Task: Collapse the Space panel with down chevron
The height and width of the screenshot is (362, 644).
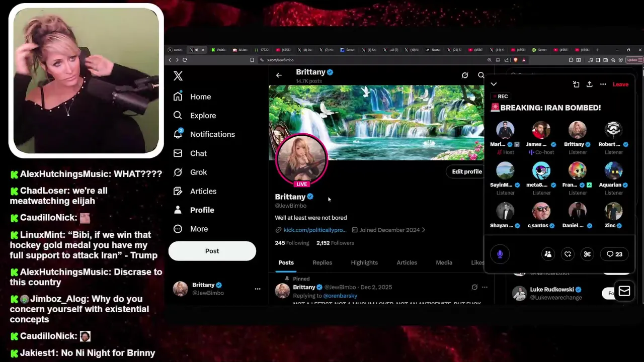Action: click(x=494, y=84)
